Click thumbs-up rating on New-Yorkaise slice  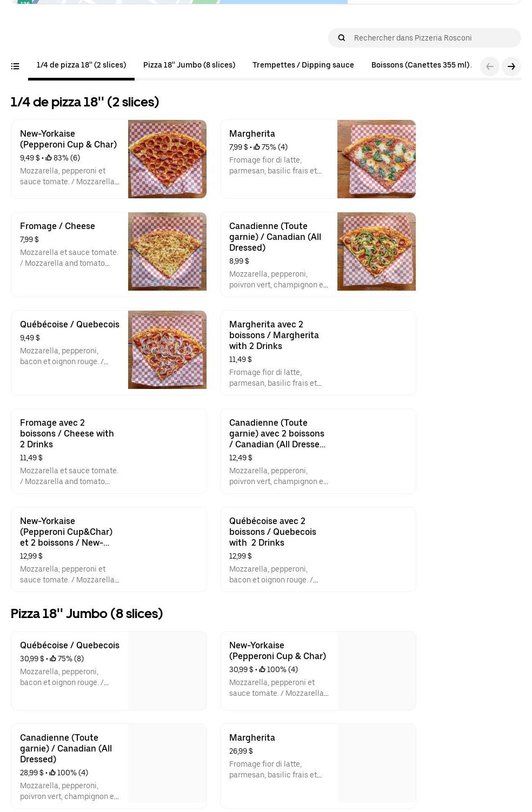pos(49,158)
